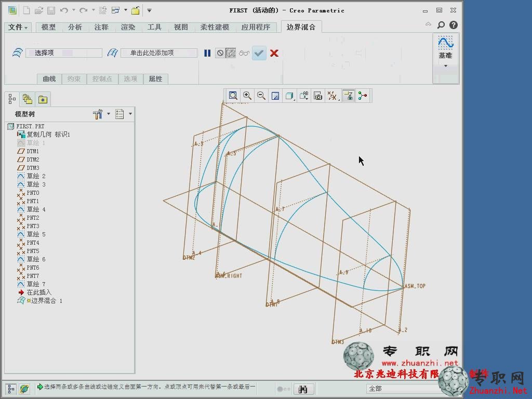Screen dimensions: 532x399
Task: Close the current window via yellow folder icon
Action: (136, 10)
